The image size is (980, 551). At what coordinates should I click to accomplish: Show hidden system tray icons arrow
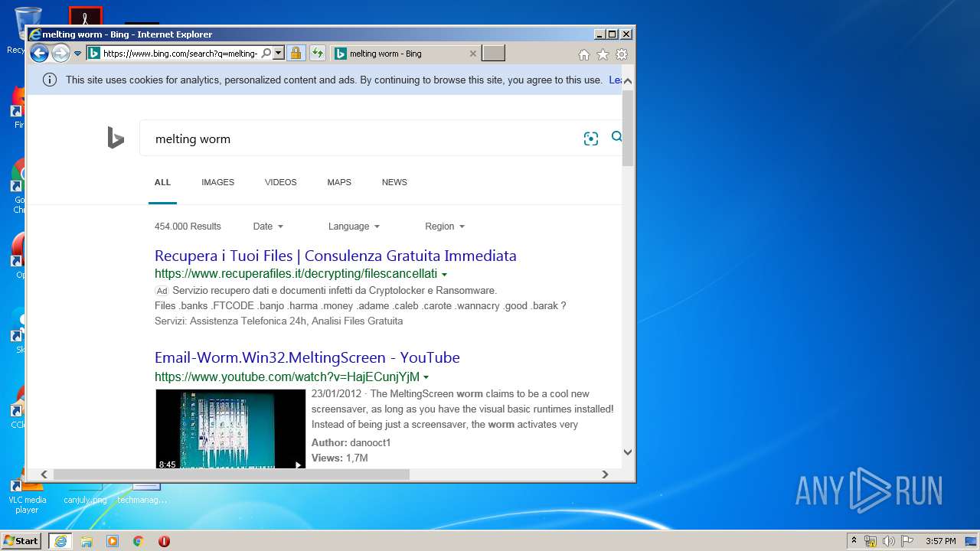854,541
